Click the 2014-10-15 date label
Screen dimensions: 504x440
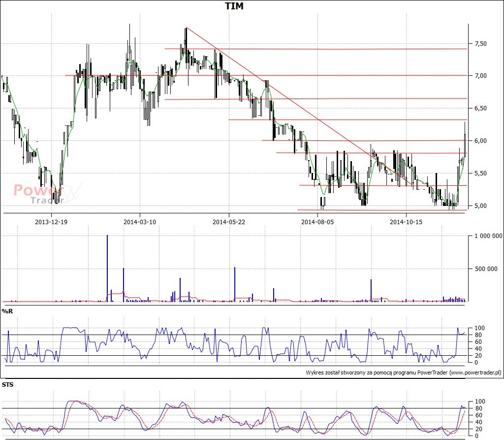pos(406,222)
